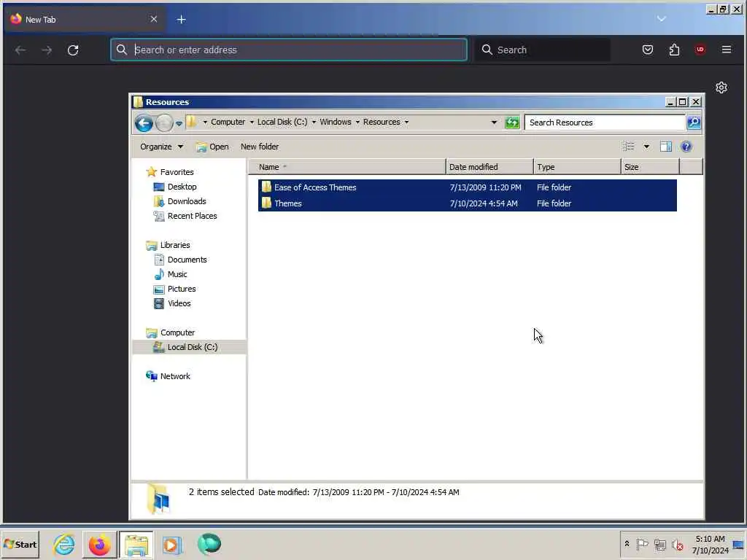Click the Themes folder icon
Image resolution: width=747 pixels, height=560 pixels.
tap(266, 203)
